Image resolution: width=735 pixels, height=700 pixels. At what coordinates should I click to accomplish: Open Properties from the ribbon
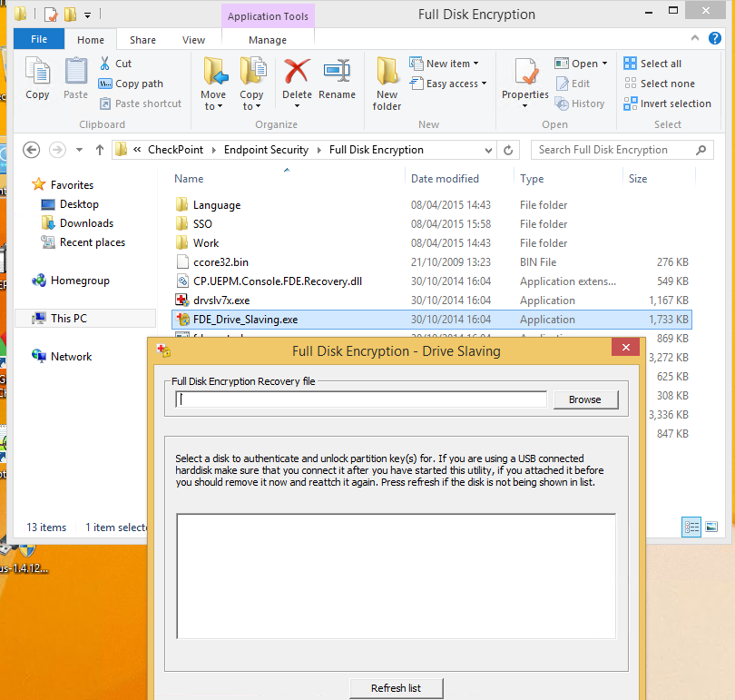pos(525,78)
